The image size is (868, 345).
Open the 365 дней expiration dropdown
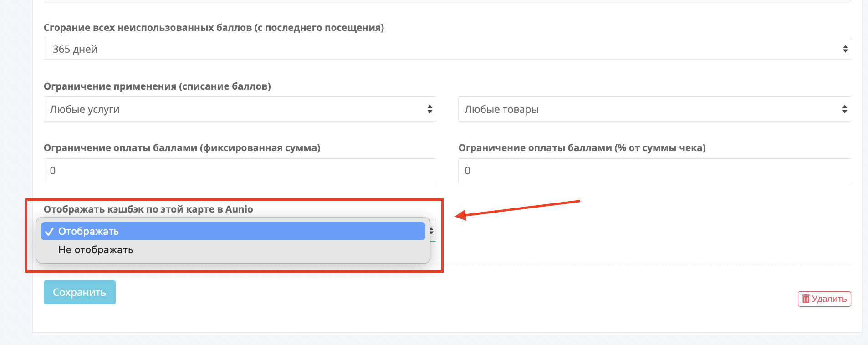[x=447, y=49]
